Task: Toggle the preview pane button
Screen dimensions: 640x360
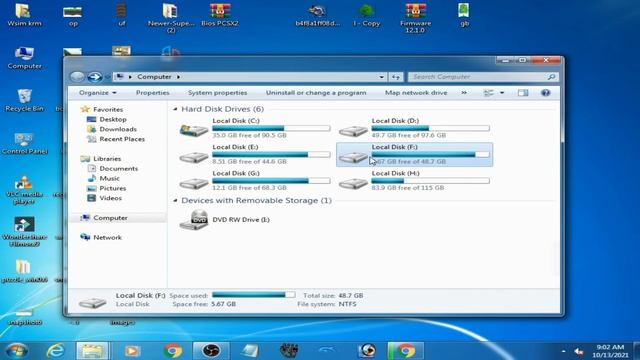Action: pos(523,93)
